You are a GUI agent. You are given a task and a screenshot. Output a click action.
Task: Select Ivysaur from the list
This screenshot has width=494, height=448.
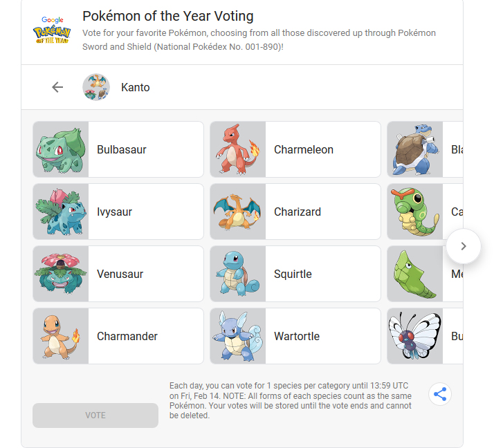tap(118, 212)
